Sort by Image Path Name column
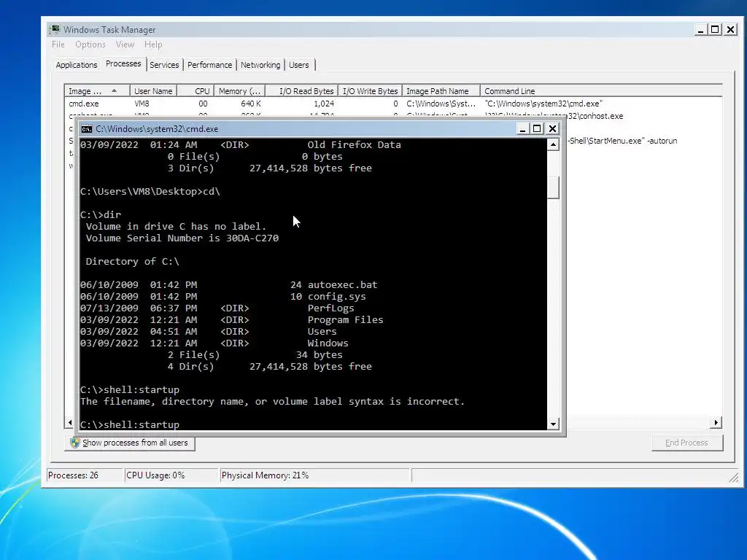The height and width of the screenshot is (560, 747). (441, 91)
